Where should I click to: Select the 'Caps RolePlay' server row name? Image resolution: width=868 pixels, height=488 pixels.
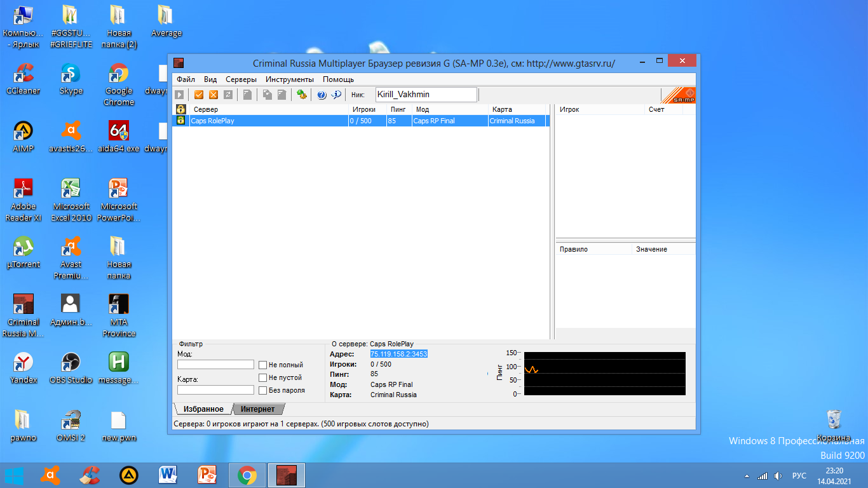pyautogui.click(x=213, y=121)
